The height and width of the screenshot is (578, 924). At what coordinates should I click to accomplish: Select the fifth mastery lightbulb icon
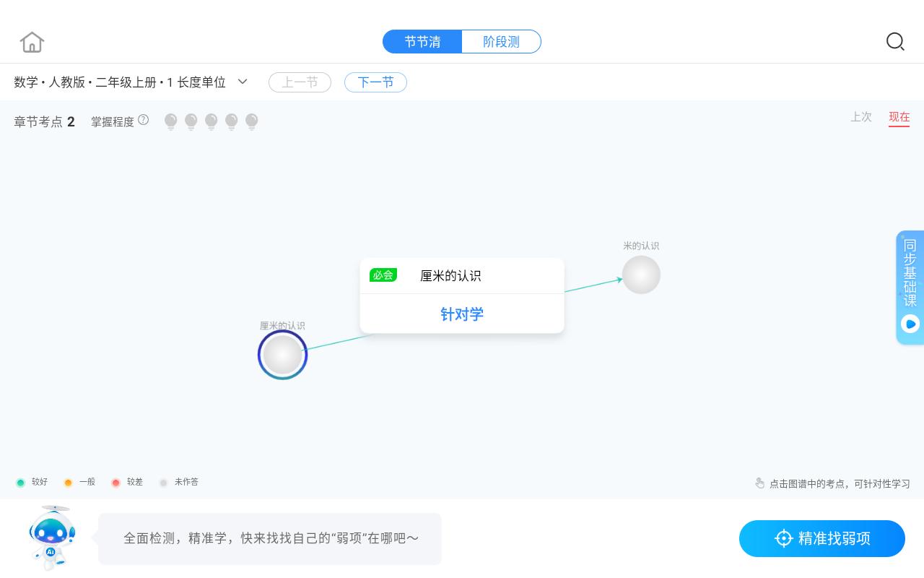251,121
